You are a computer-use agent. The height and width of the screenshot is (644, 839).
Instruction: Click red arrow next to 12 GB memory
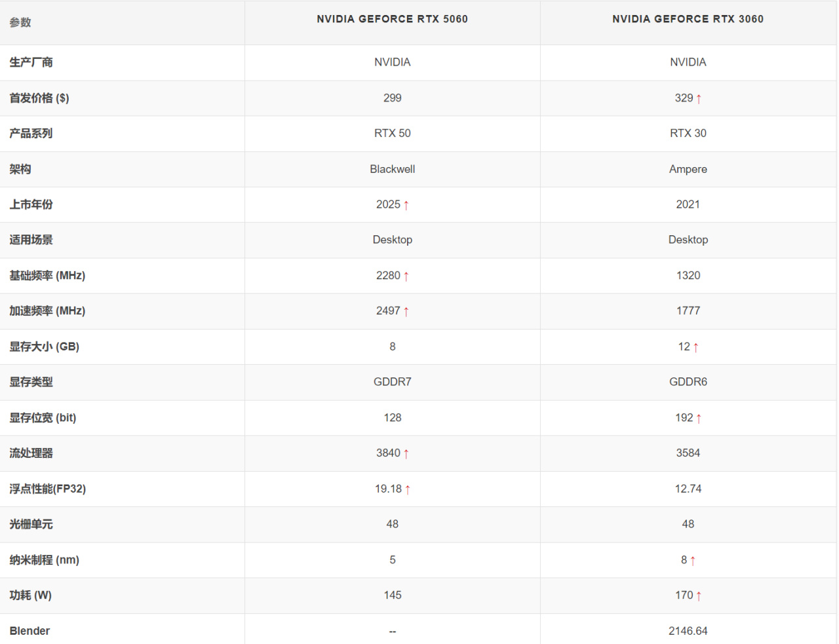pos(696,347)
